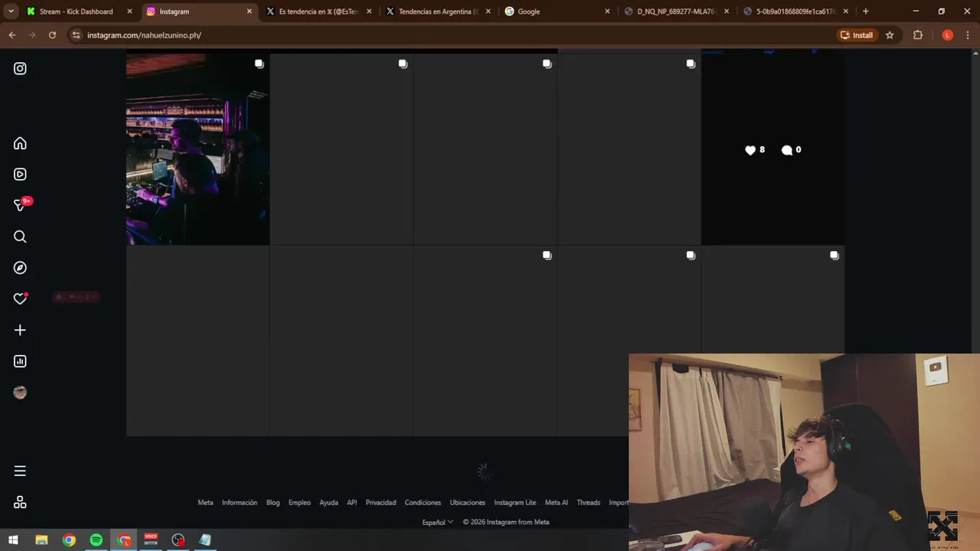Click Privacidad footer link
This screenshot has width=980, height=551.
pyautogui.click(x=381, y=503)
